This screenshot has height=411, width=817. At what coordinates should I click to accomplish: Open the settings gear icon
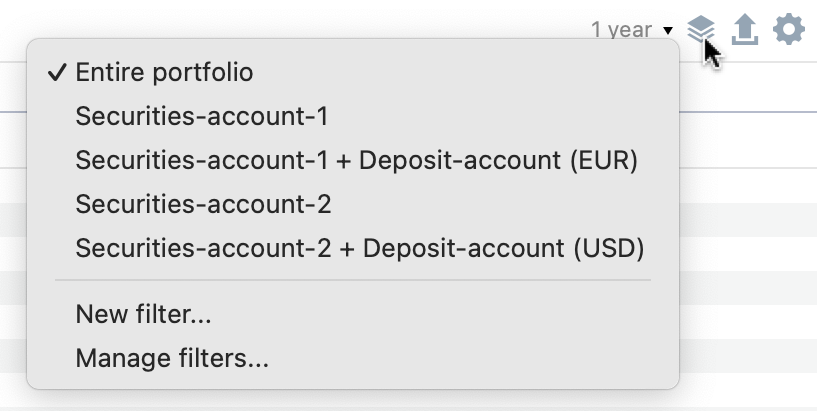(x=789, y=29)
